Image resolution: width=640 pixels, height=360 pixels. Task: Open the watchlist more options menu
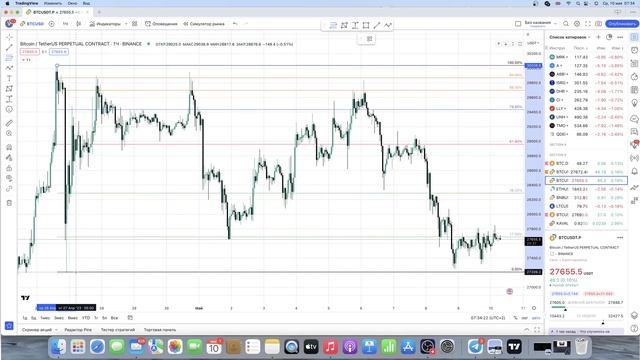pyautogui.click(x=620, y=37)
